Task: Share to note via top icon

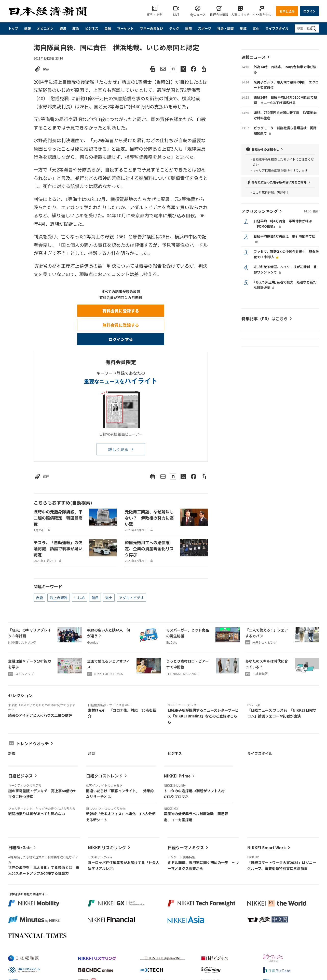Action: [x=173, y=69]
